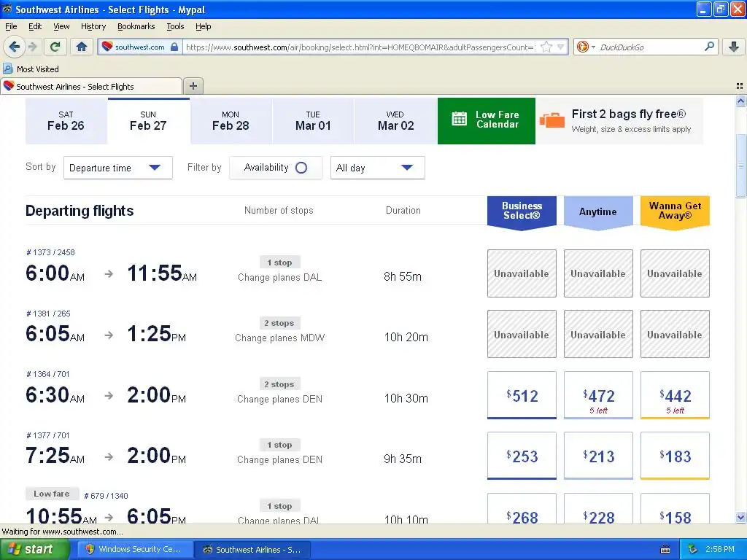747x560 pixels.
Task: Click the Southwest Airlines taskbar button
Action: (253, 550)
